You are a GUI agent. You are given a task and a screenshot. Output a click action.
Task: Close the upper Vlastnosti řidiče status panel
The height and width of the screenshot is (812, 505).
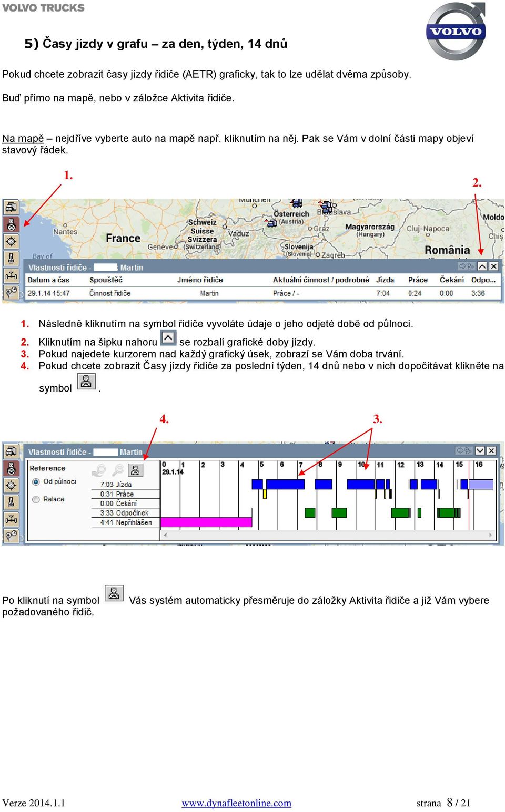pyautogui.click(x=493, y=266)
